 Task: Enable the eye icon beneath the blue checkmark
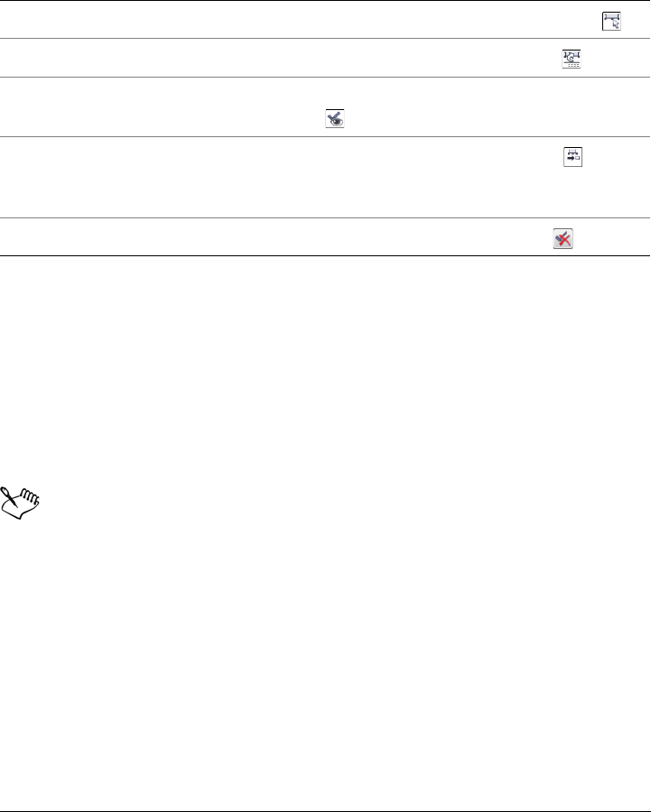(x=335, y=118)
